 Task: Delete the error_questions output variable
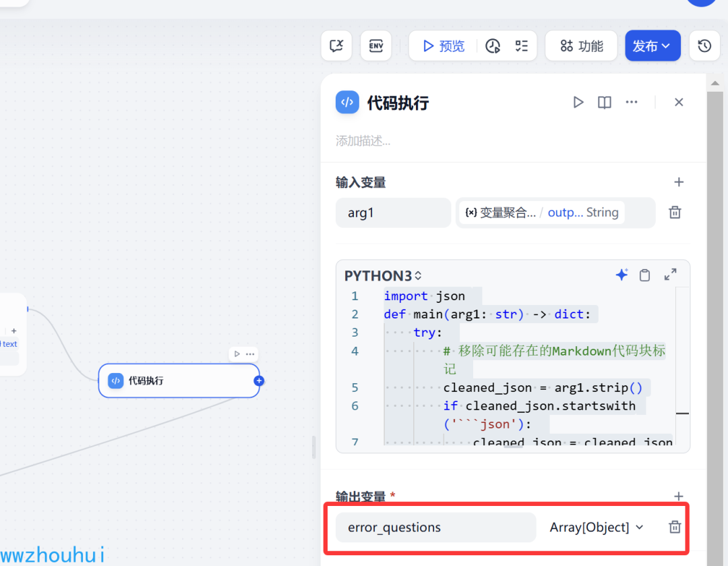(x=675, y=527)
